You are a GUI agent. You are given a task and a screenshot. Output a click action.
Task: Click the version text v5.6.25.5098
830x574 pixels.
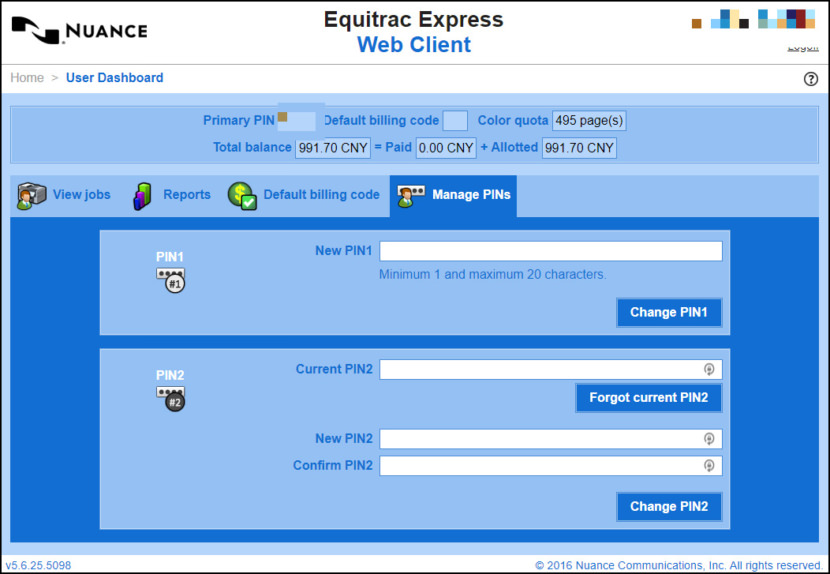pos(38,566)
